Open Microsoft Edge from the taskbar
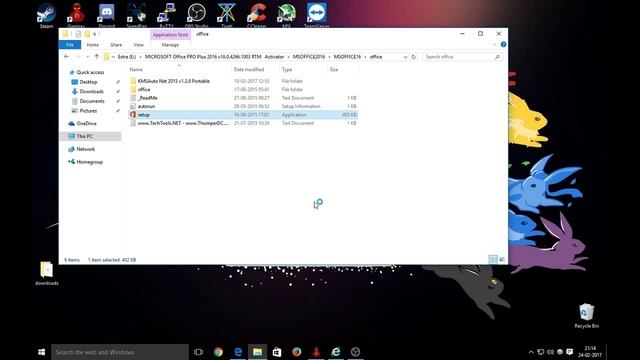Image resolution: width=640 pixels, height=360 pixels. (x=238, y=352)
